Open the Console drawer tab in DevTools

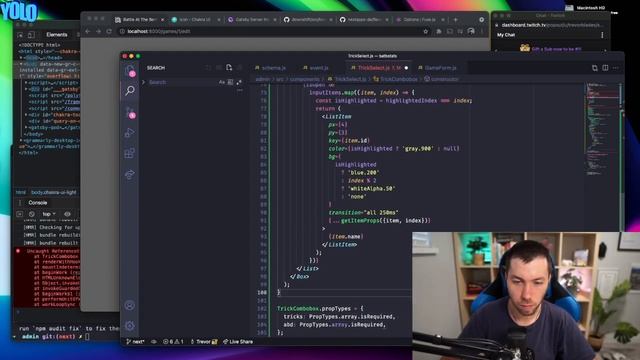tap(38, 203)
